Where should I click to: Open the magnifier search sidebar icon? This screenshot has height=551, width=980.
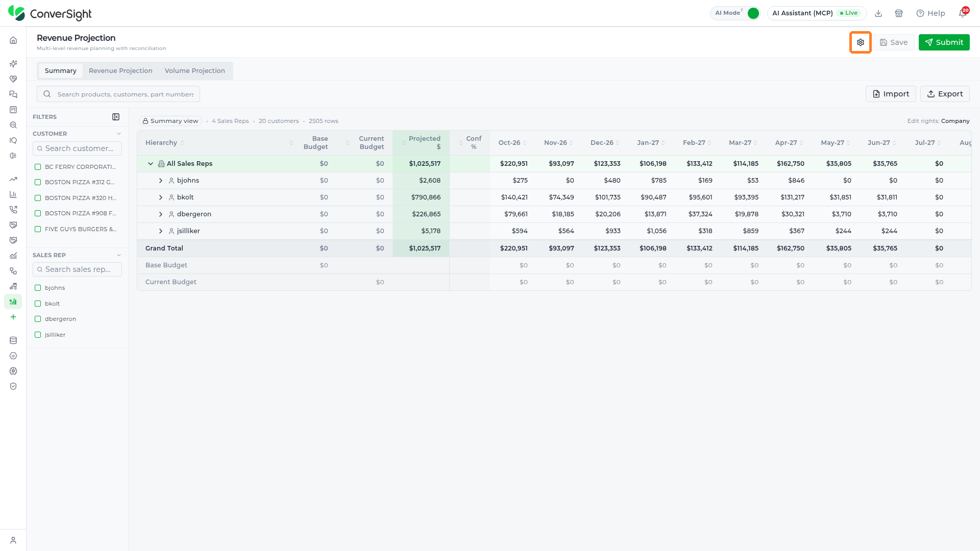click(x=13, y=125)
